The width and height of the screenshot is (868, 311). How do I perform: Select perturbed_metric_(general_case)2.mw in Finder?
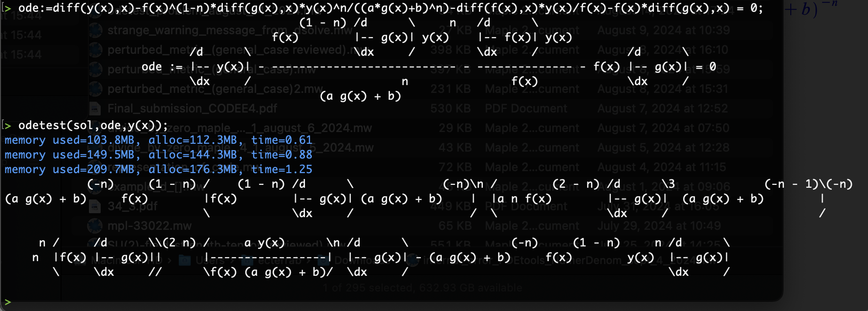[215, 89]
